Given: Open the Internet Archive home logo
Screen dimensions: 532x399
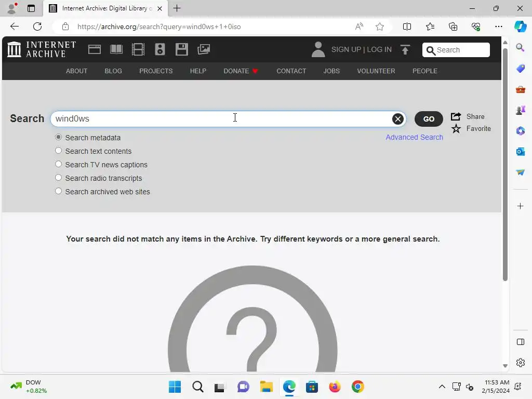Looking at the screenshot, I should [42, 49].
